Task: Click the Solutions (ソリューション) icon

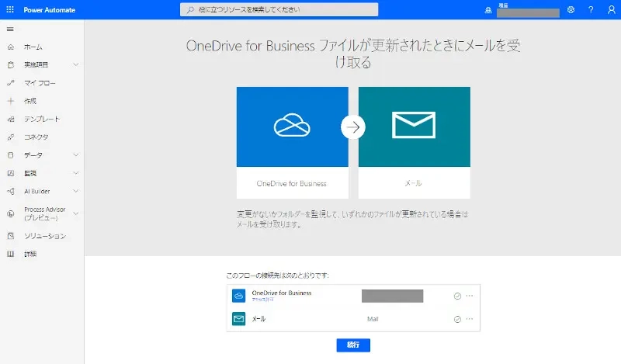Action: point(11,236)
